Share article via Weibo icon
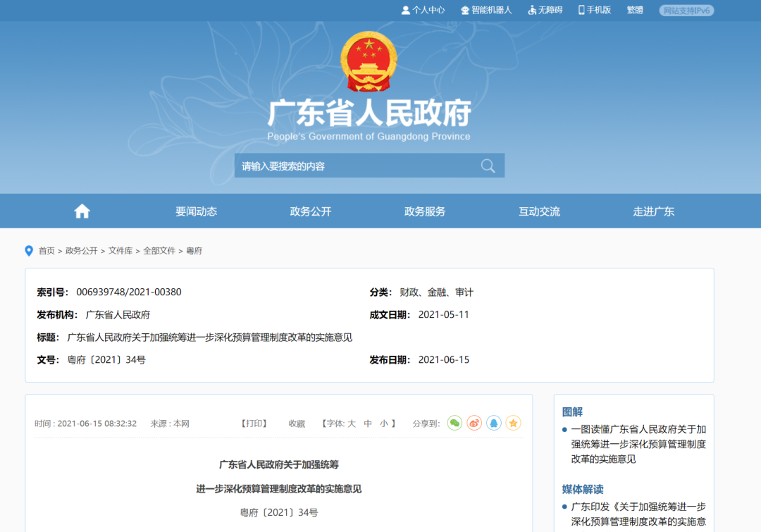 474,423
